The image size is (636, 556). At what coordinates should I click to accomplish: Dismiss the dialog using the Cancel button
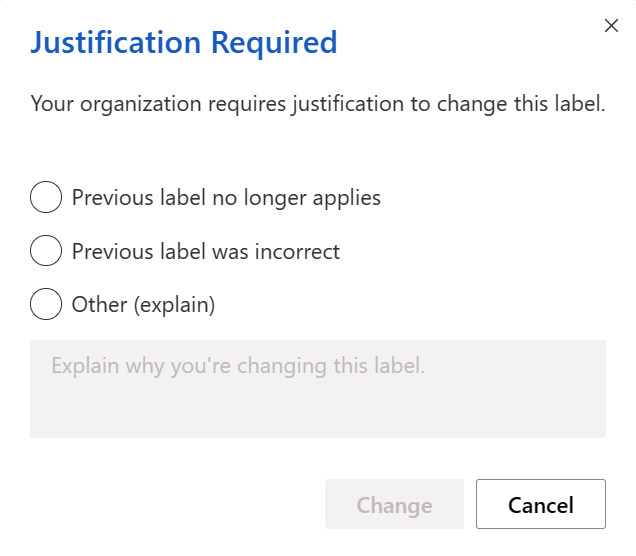(540, 505)
